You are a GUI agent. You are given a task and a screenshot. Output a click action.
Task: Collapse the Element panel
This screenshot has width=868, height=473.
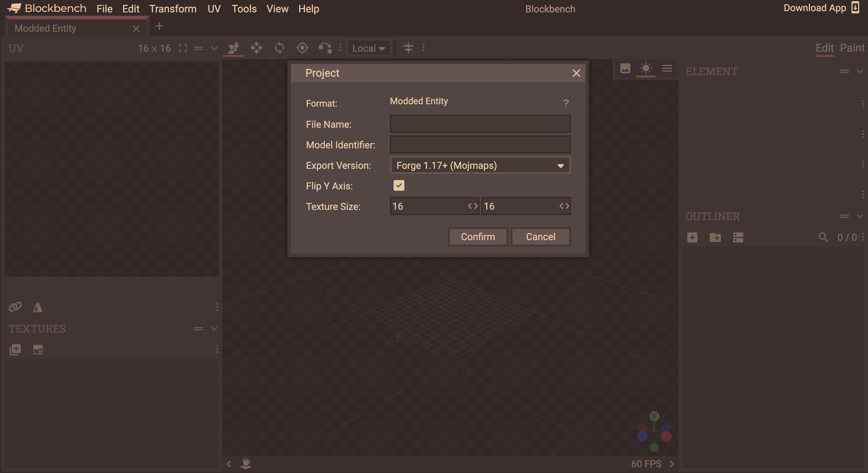click(x=860, y=71)
